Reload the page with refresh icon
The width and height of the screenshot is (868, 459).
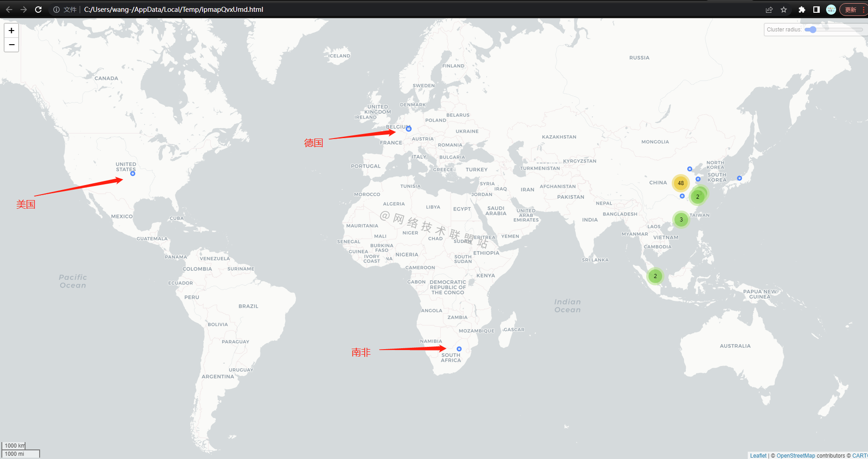pyautogui.click(x=38, y=10)
